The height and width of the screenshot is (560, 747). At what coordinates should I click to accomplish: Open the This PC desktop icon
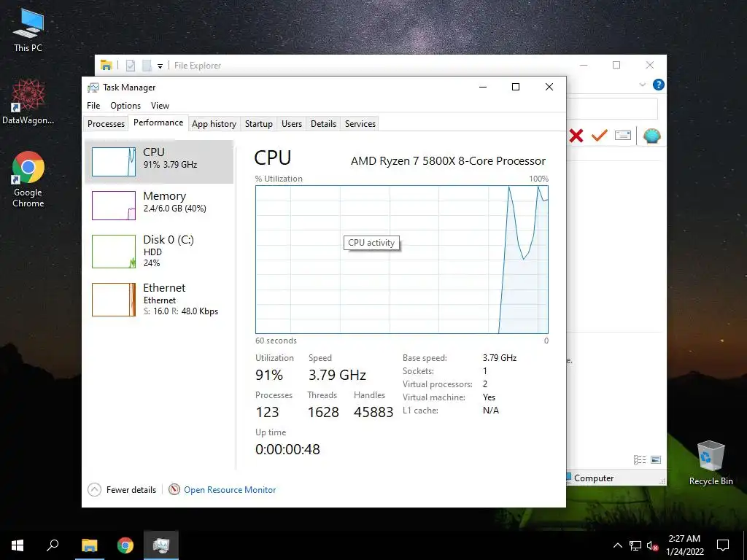28,30
